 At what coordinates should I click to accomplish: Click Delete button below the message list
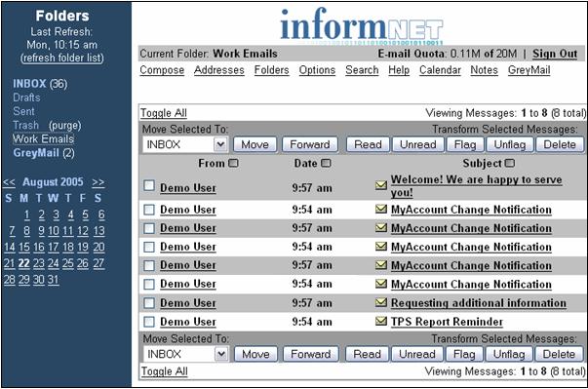(x=559, y=354)
